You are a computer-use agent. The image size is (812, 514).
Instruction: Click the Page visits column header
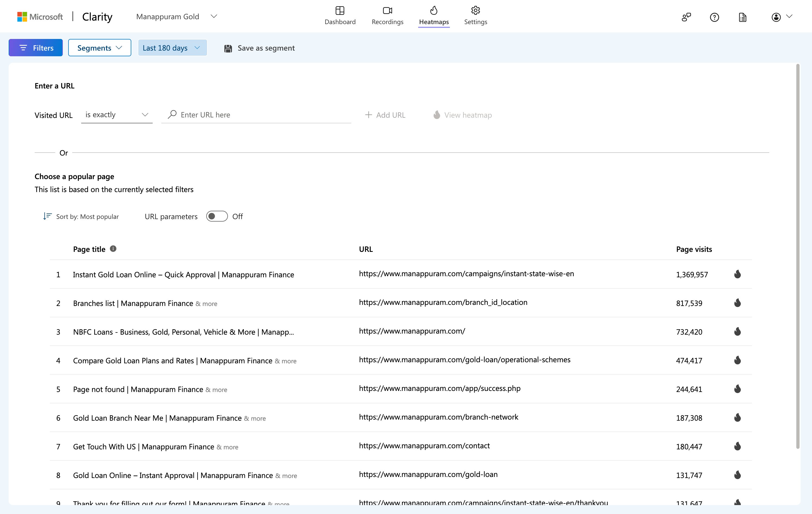tap(694, 249)
